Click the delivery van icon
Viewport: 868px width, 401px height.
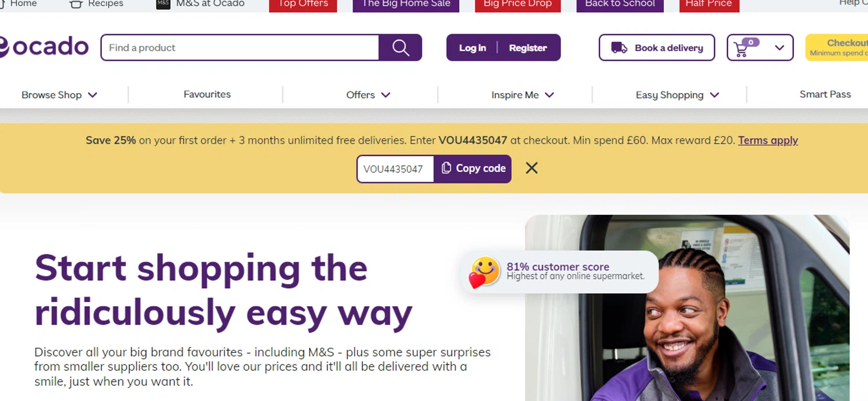619,48
